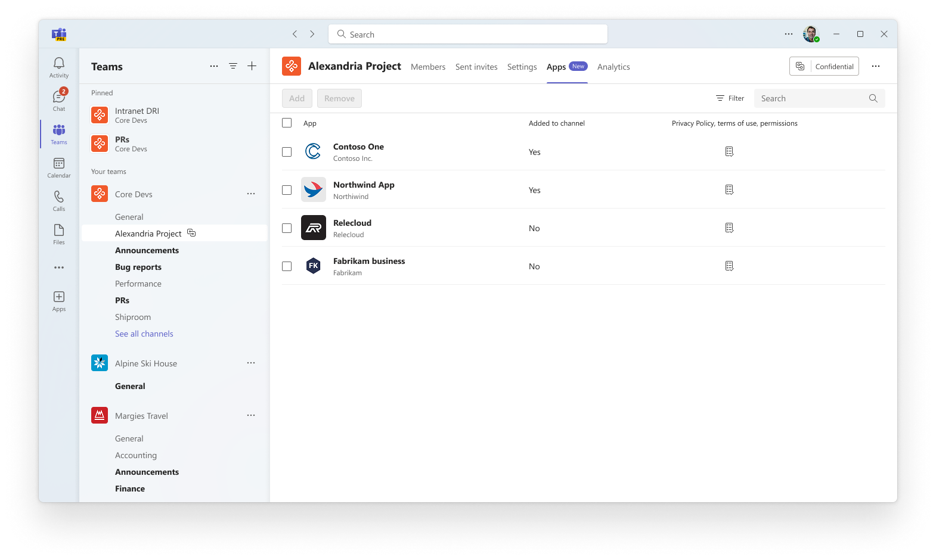Open Chat with unread badge
This screenshot has width=936, height=560.
click(59, 100)
